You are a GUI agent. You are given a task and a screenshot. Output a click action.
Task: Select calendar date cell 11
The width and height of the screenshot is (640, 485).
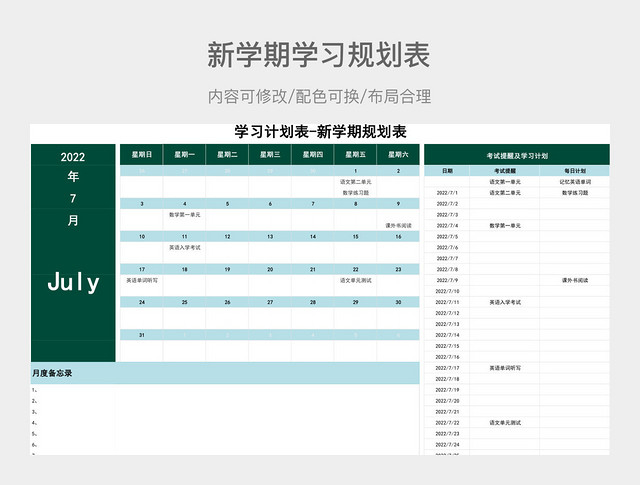tap(184, 236)
